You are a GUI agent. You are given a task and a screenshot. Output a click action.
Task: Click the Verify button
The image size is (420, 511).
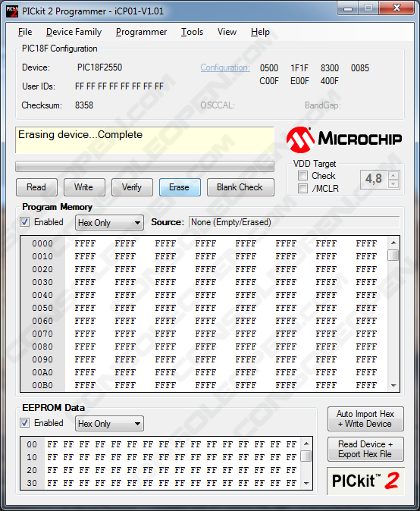(x=132, y=187)
